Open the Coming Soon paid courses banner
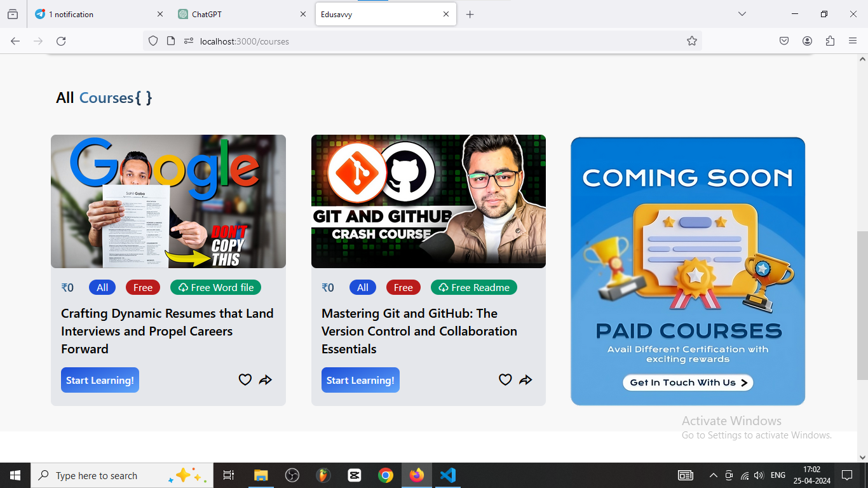 pos(688,271)
